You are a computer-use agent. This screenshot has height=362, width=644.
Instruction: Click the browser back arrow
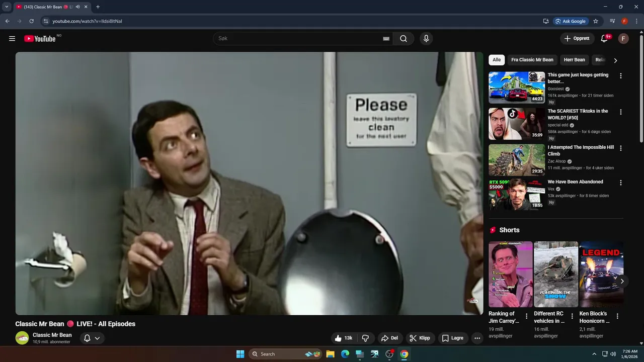pyautogui.click(x=7, y=21)
